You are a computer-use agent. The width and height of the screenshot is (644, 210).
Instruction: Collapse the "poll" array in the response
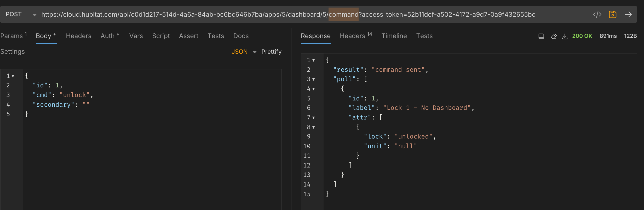pos(314,79)
